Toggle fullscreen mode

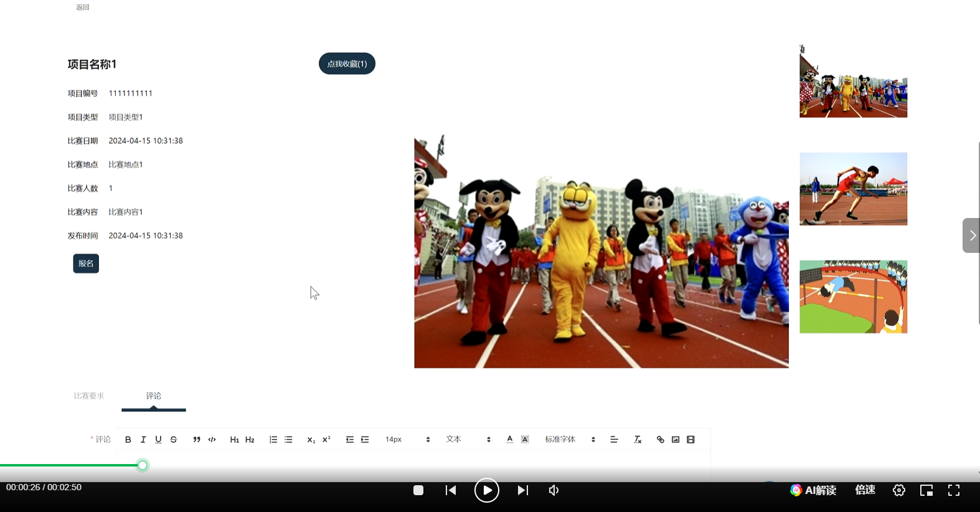[x=954, y=490]
